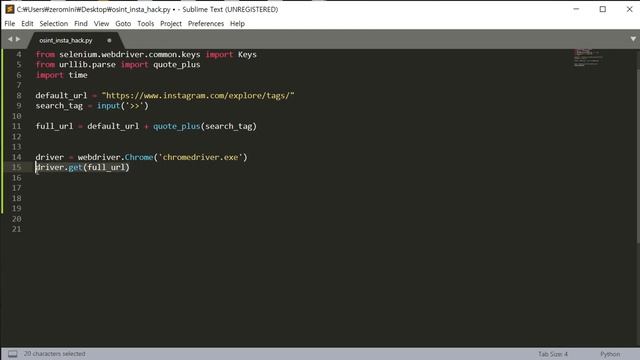Open the Help menu
This screenshot has height=360, width=640.
click(x=237, y=24)
